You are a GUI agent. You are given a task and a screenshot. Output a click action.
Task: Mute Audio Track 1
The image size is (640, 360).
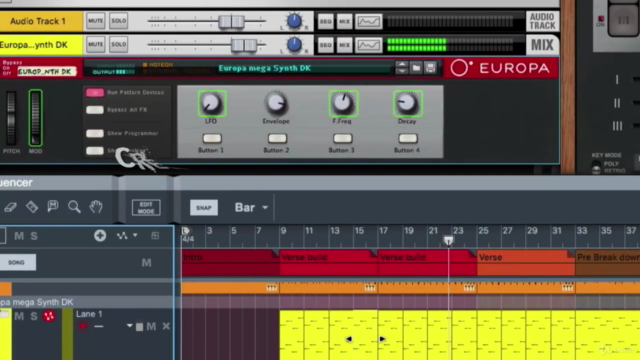[96, 21]
